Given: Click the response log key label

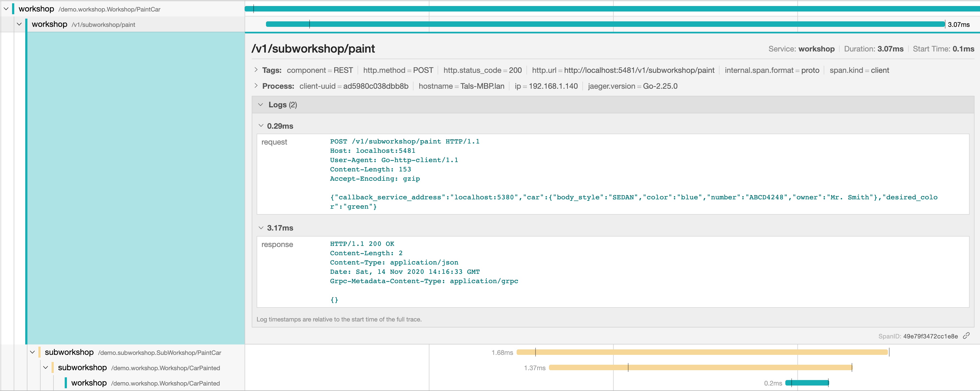Looking at the screenshot, I should (x=277, y=244).
